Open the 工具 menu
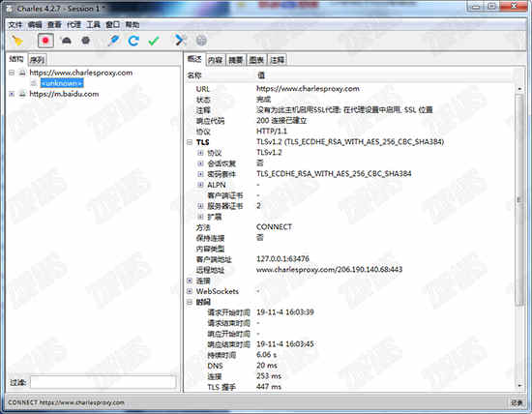This screenshot has width=532, height=414. [x=93, y=24]
